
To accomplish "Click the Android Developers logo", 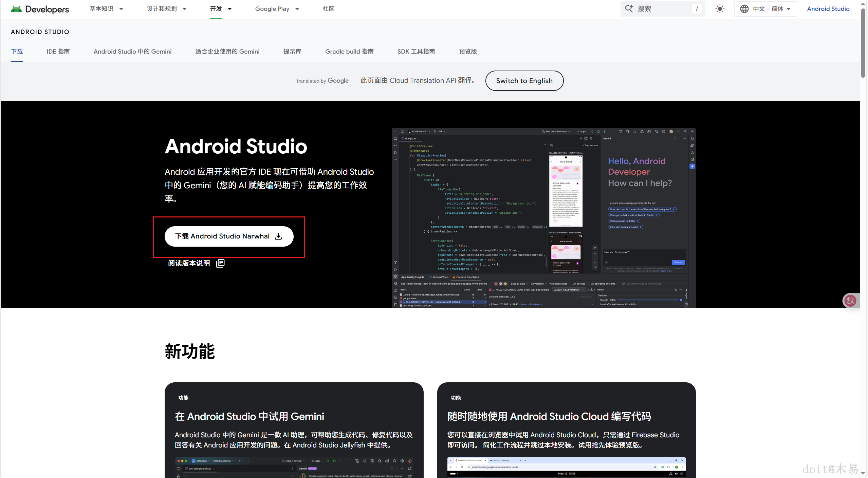I will tap(40, 9).
